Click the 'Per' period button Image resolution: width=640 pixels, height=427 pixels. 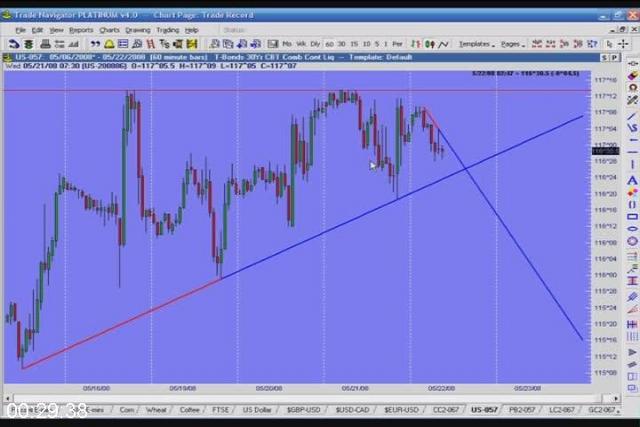coord(397,44)
